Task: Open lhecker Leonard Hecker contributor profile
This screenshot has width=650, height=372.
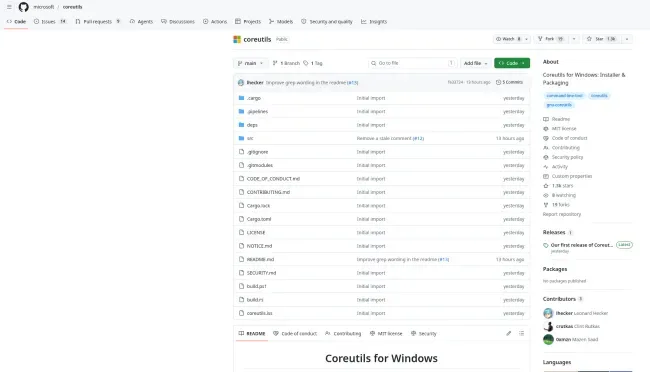Action: point(575,313)
